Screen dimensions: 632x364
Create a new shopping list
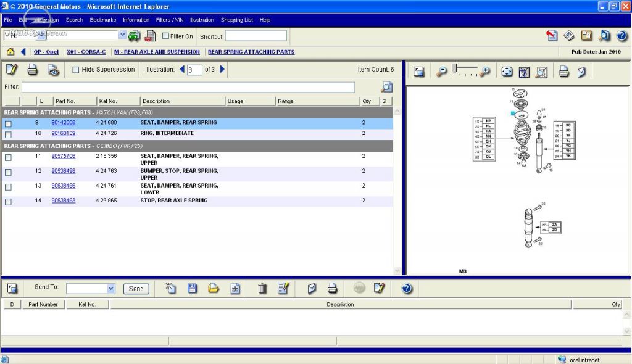pos(170,288)
